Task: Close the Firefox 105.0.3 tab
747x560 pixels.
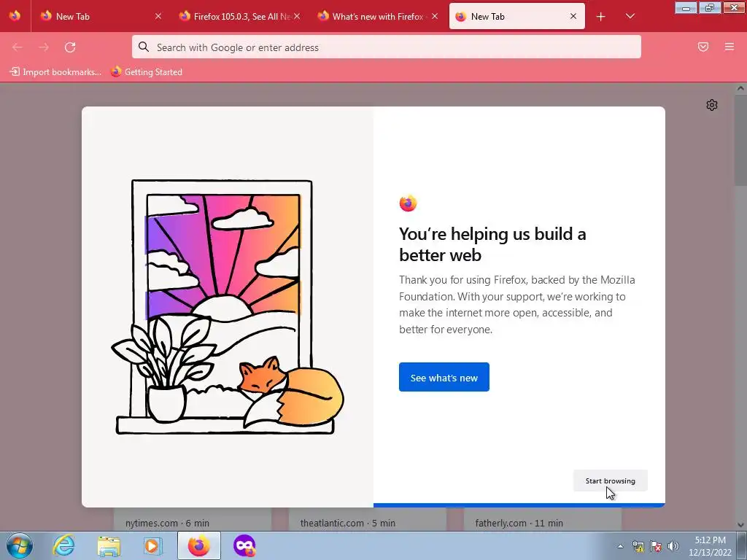Action: 297,16
